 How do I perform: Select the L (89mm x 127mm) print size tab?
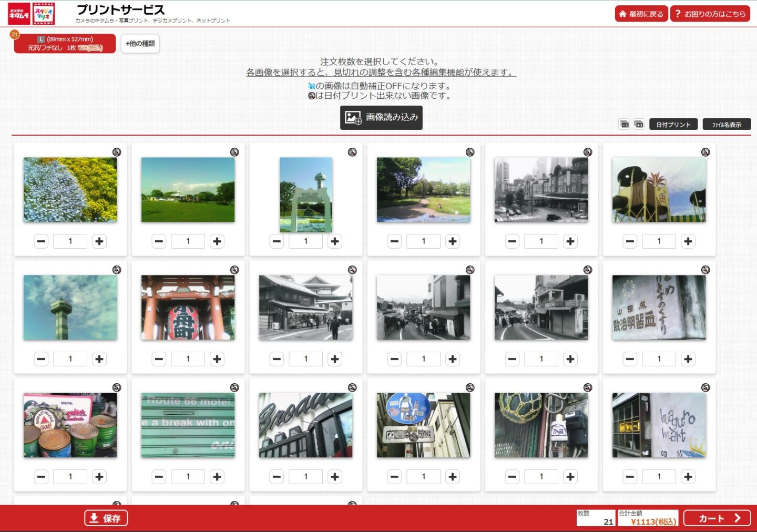(x=65, y=44)
